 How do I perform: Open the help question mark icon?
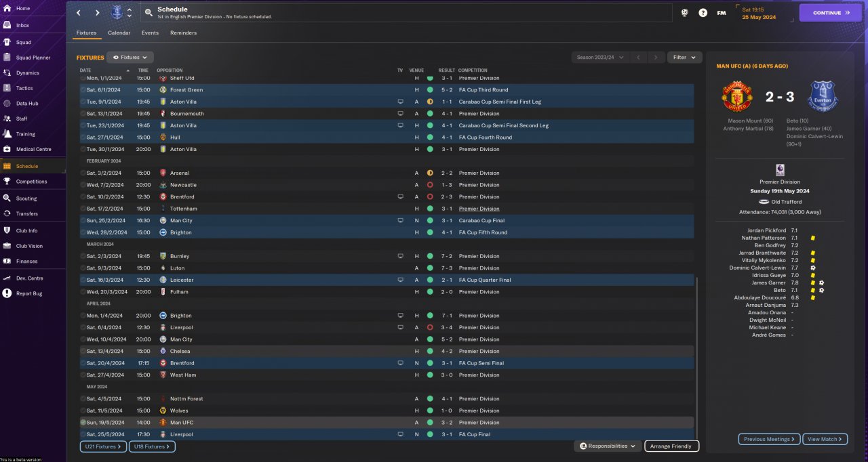point(703,12)
